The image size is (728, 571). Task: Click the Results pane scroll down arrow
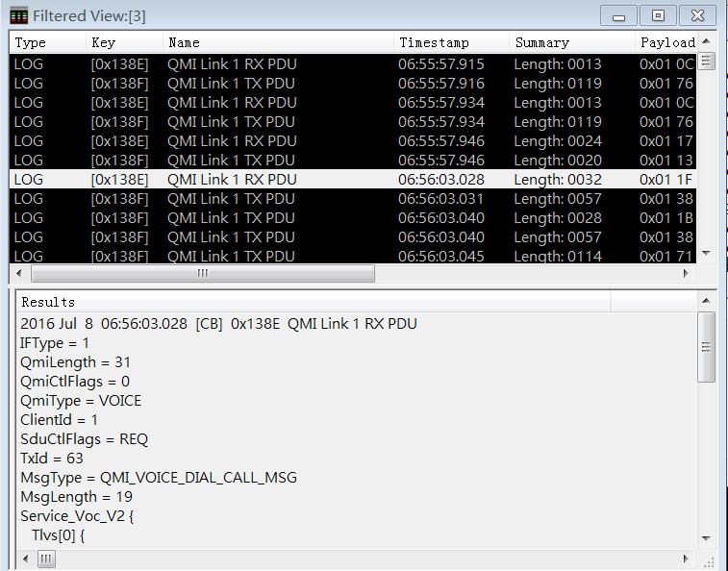[x=706, y=538]
